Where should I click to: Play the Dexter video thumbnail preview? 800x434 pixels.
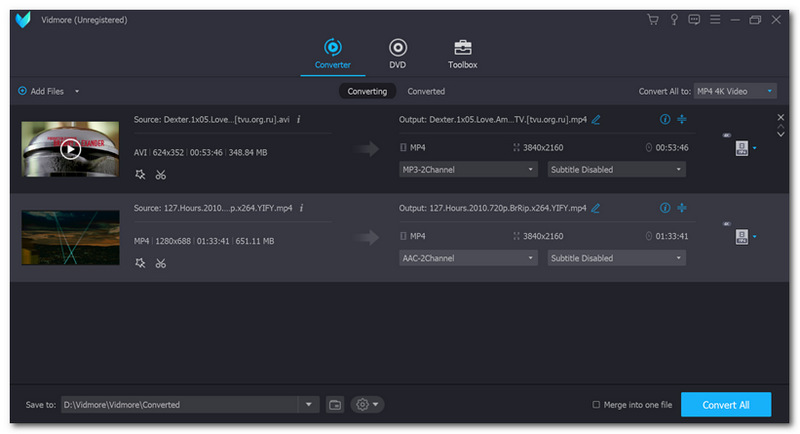(x=70, y=149)
